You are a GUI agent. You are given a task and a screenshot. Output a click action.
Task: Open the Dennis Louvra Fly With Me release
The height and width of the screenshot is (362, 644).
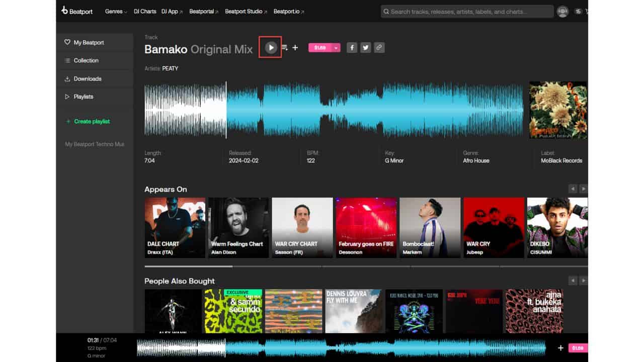tap(354, 311)
